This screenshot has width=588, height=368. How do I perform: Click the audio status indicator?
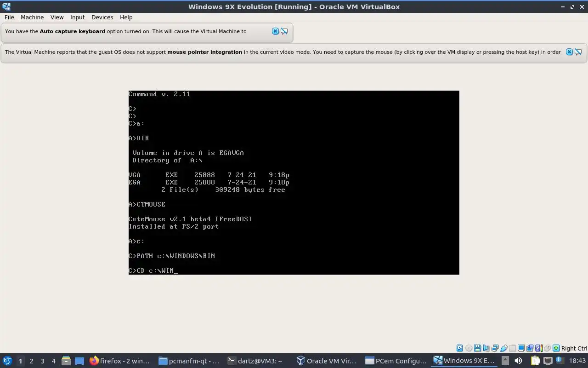(486, 348)
